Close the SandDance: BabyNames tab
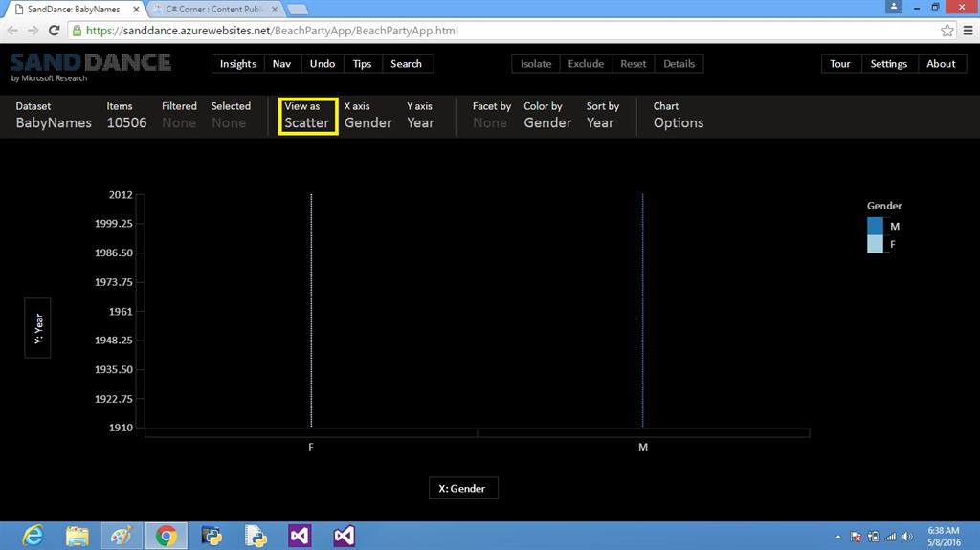The width and height of the screenshot is (980, 550). (136, 10)
